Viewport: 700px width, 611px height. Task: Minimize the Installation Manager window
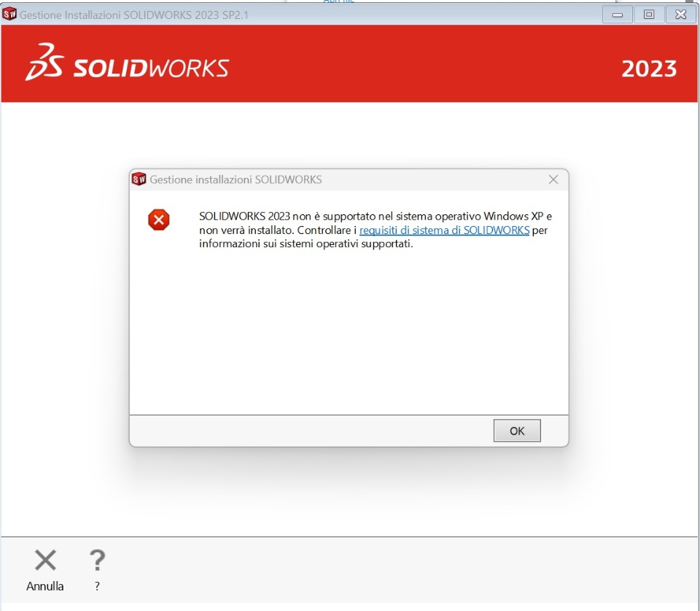(617, 15)
